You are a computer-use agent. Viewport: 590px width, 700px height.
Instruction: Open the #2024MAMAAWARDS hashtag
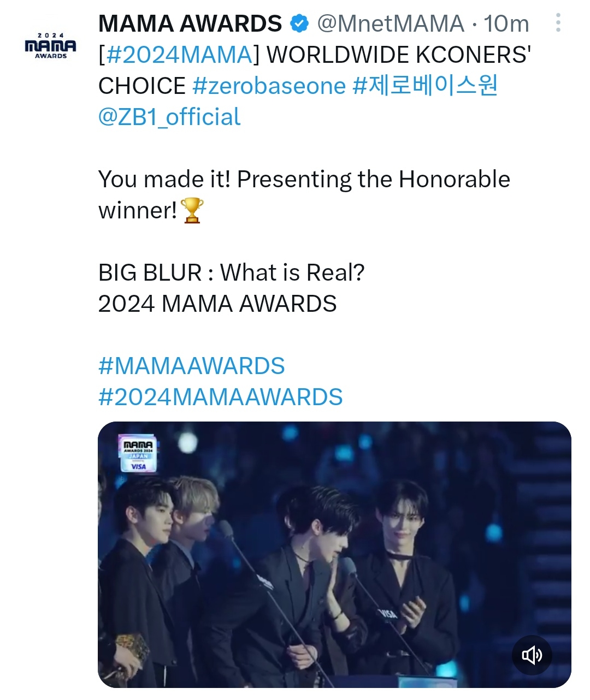point(221,397)
